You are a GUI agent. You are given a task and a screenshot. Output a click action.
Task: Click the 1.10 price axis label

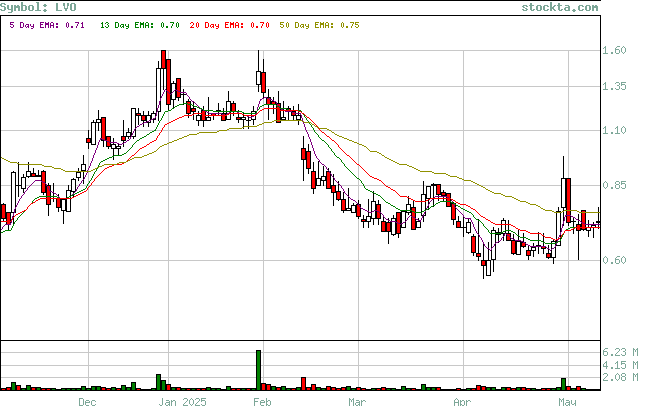pos(614,130)
